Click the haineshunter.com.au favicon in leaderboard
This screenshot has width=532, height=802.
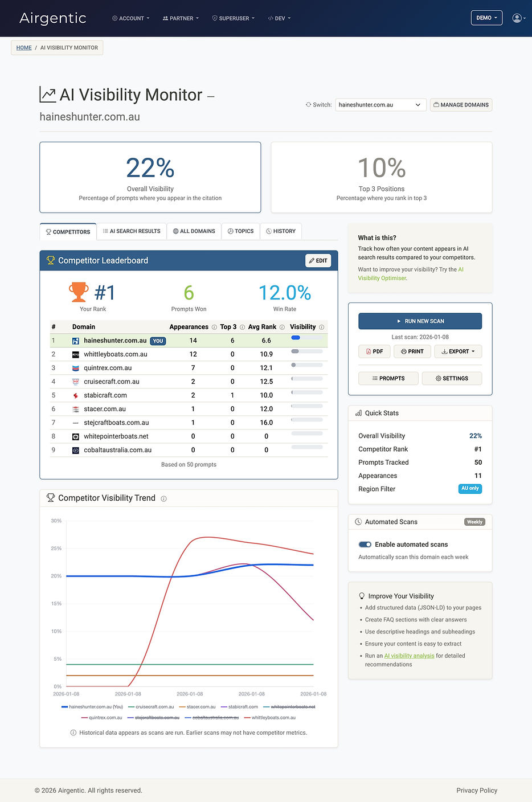pos(76,341)
